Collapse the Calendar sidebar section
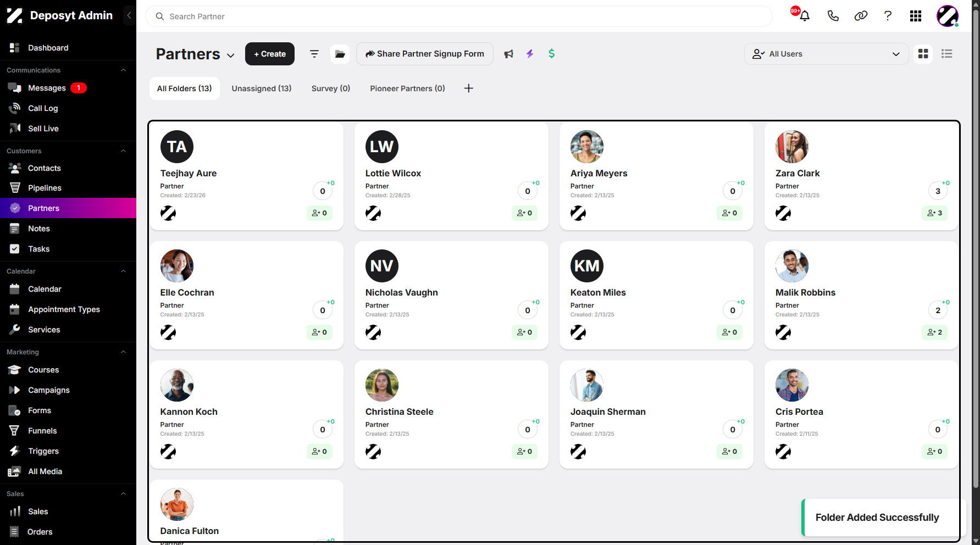 pyautogui.click(x=123, y=271)
